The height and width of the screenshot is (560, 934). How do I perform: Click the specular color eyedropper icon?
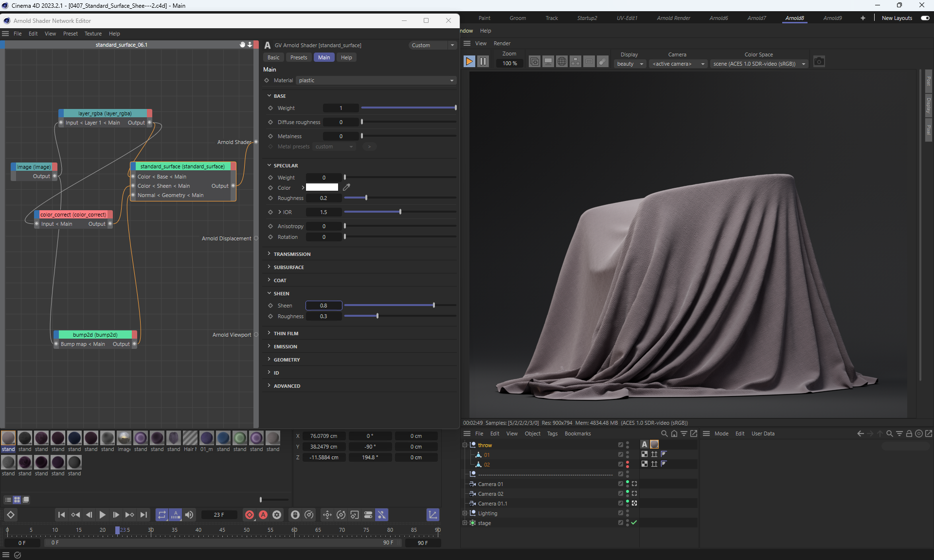tap(346, 187)
